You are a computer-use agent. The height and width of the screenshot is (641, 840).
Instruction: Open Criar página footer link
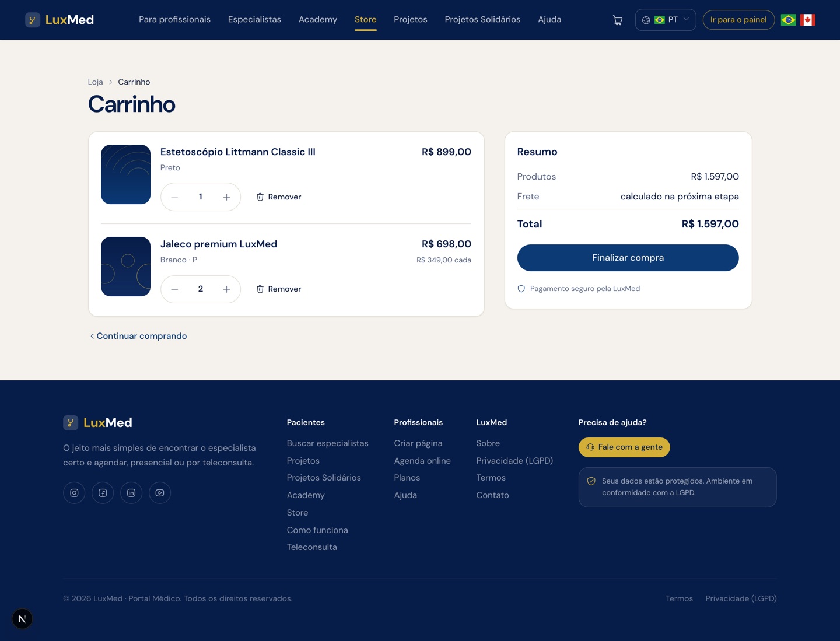pos(418,443)
